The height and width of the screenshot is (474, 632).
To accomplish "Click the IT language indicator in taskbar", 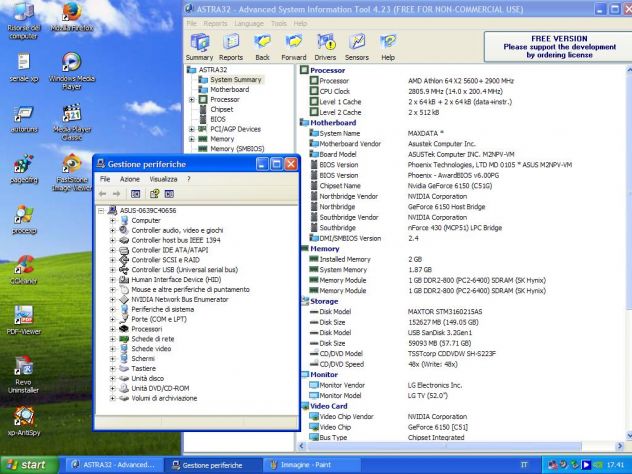I will click(x=524, y=465).
